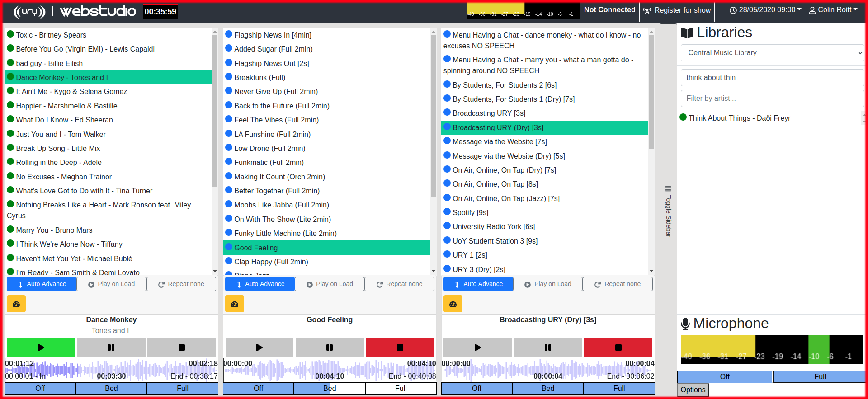Open the Central Music Library dropdown
The image size is (868, 399).
tap(772, 53)
